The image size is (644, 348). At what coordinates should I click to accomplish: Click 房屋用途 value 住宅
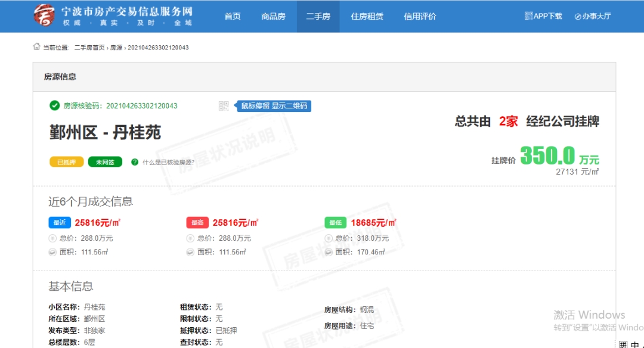[367, 326]
